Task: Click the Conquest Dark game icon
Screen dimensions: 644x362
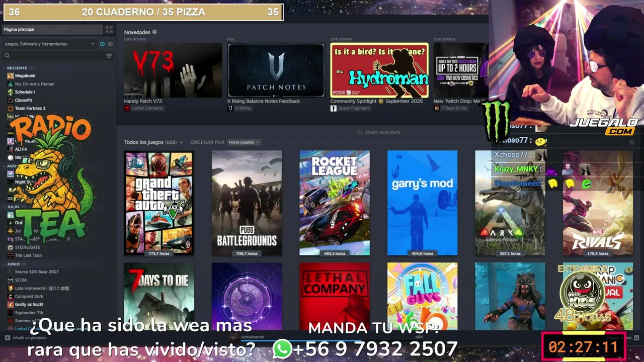Action: pyautogui.click(x=10, y=296)
